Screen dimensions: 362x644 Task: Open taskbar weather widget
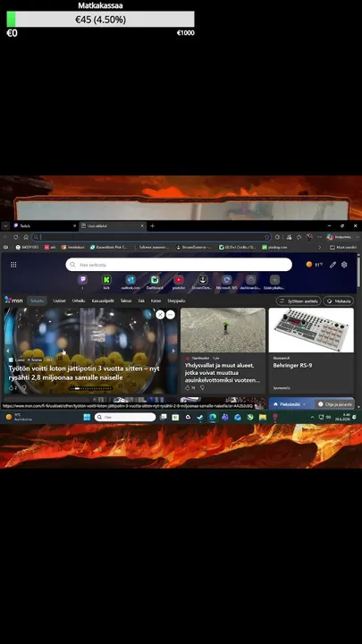pos(19,418)
